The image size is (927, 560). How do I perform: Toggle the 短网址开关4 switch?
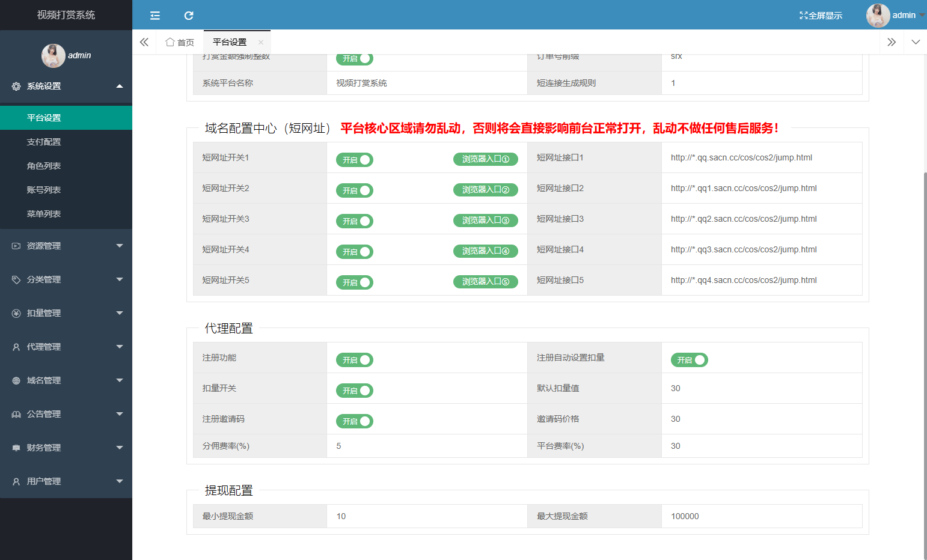point(355,252)
